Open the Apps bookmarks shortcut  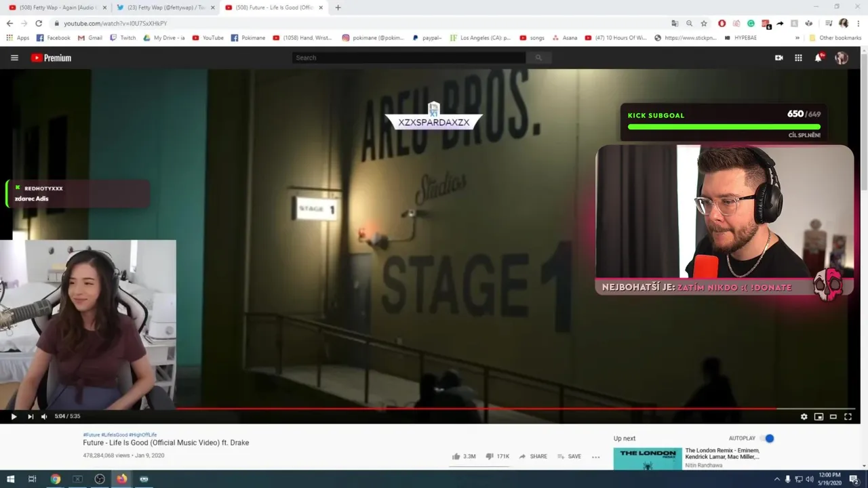18,38
